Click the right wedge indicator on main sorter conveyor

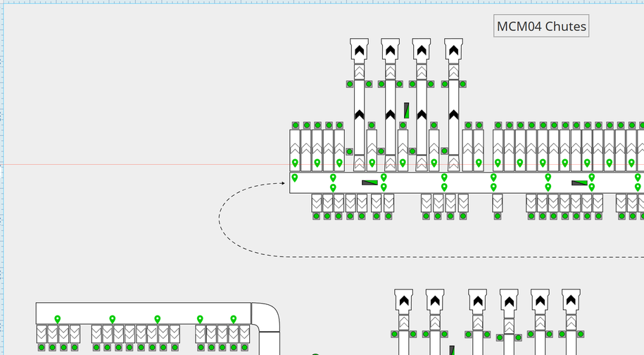[x=579, y=183]
